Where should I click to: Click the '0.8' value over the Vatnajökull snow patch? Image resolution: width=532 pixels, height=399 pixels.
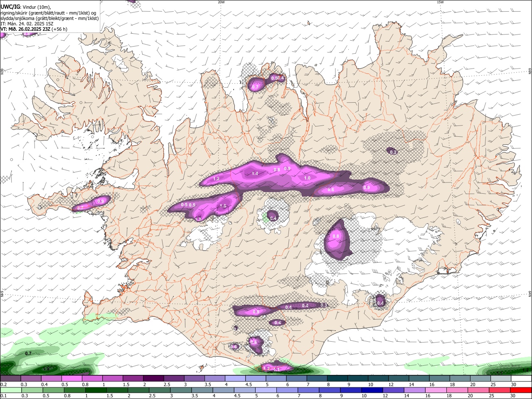tap(336, 236)
